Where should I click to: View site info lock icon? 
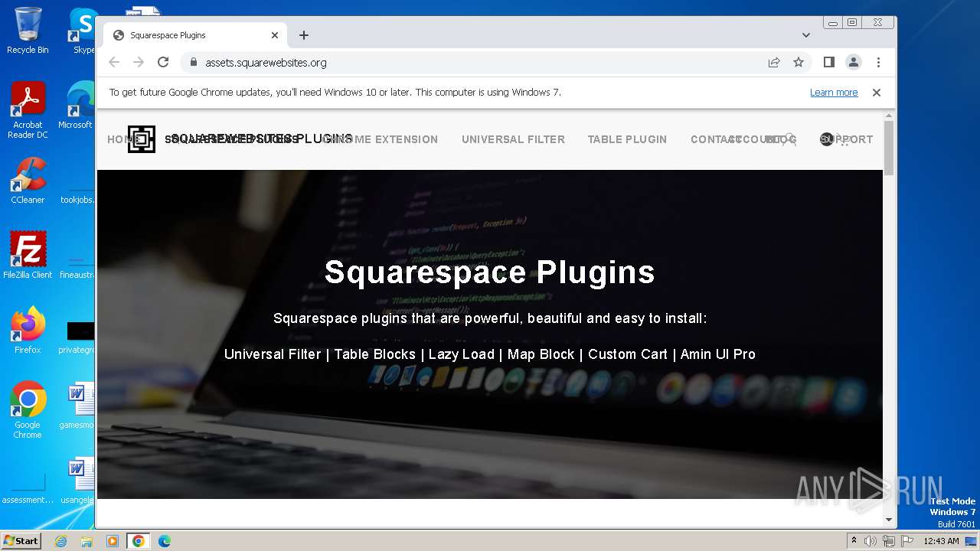[x=193, y=63]
